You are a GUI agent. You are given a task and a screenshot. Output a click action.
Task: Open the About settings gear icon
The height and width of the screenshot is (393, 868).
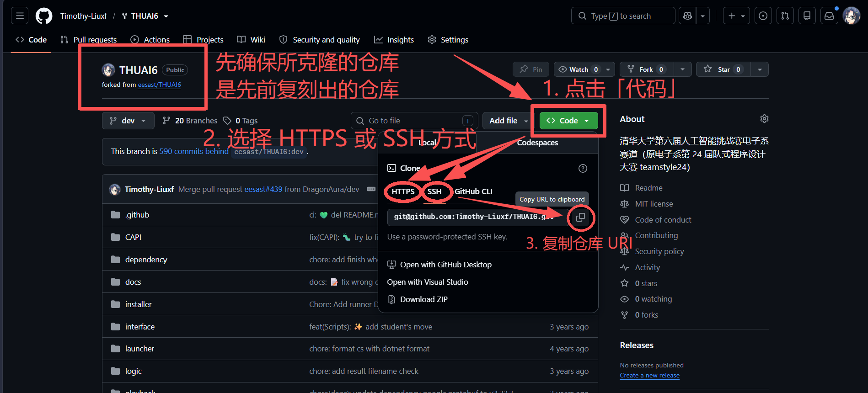click(x=764, y=119)
